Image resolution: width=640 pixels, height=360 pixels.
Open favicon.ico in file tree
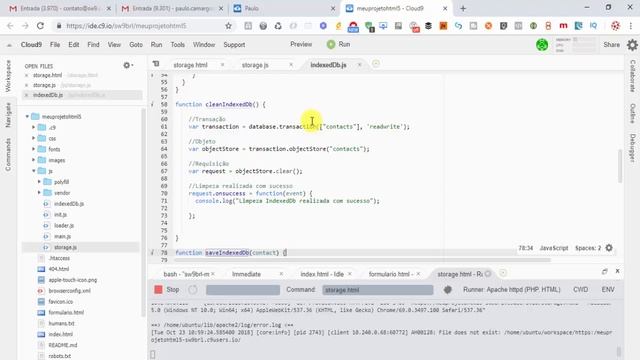click(60, 302)
